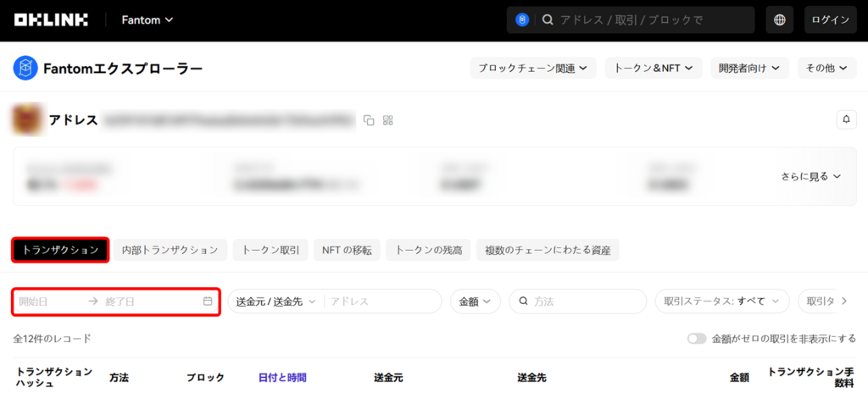The image size is (868, 393).
Task: Open the globe language selector
Action: [779, 19]
